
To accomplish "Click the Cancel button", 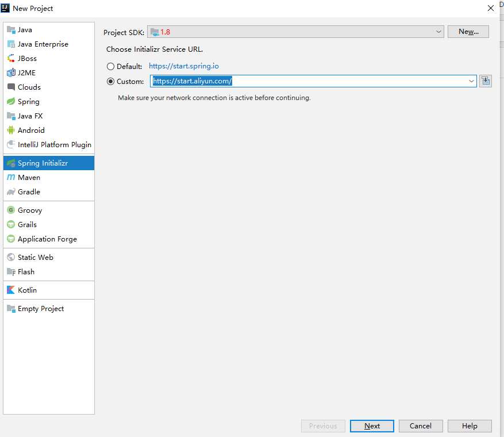I will click(x=421, y=426).
